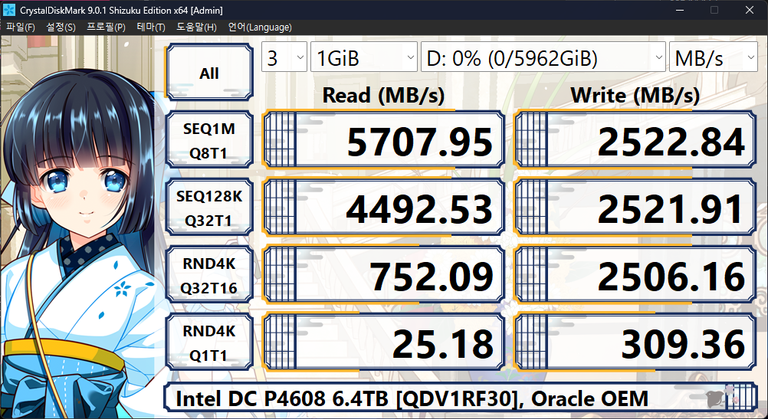This screenshot has height=419, width=768.
Task: Open the test count dropdown showing 3
Action: coord(284,57)
